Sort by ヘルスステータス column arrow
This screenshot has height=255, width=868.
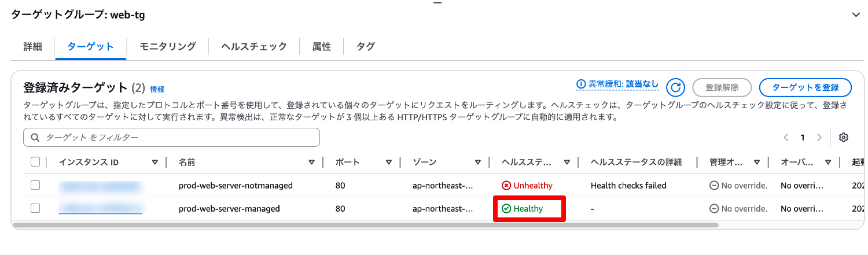point(567,162)
